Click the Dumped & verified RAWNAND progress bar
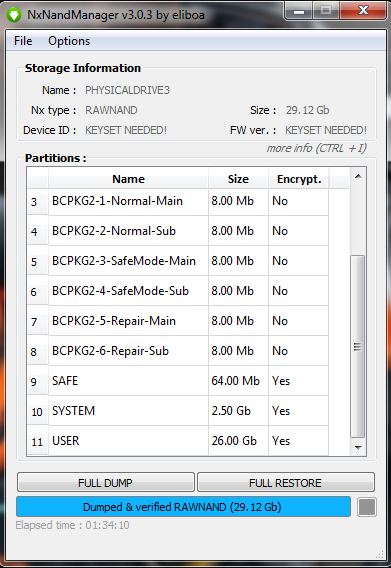 tap(183, 506)
